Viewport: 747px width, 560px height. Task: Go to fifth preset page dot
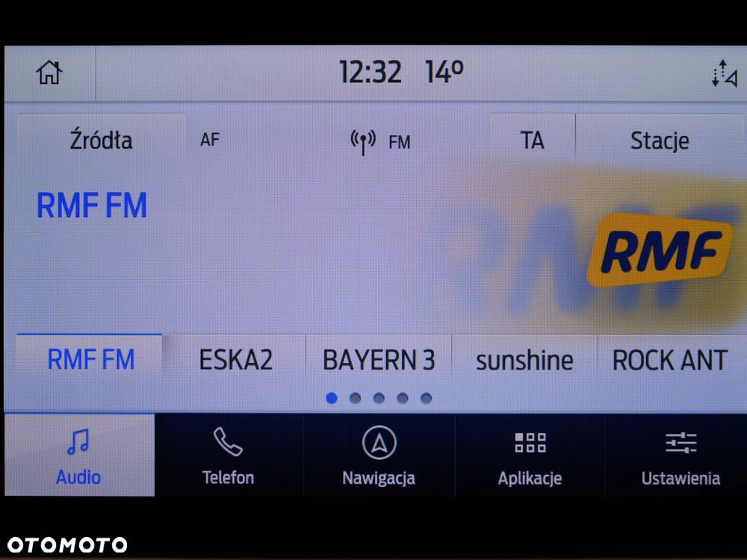427,398
